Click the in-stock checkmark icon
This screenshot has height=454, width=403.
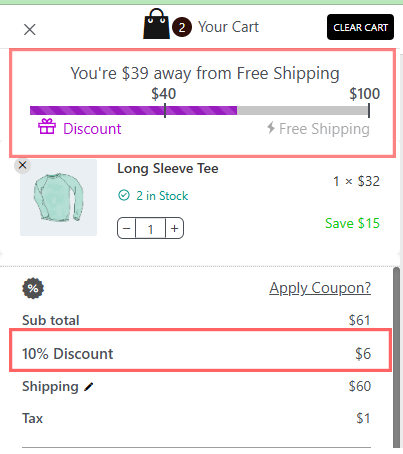coord(124,195)
